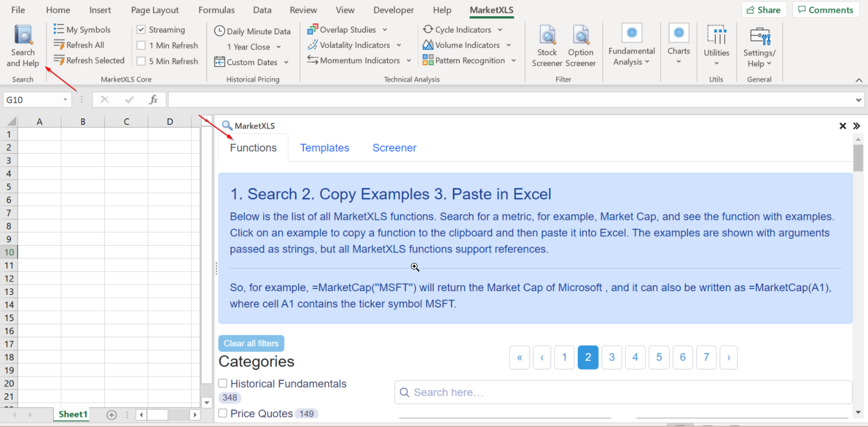The width and height of the screenshot is (868, 427).
Task: Open the Templates tab in MarketXLS pane
Action: point(324,148)
